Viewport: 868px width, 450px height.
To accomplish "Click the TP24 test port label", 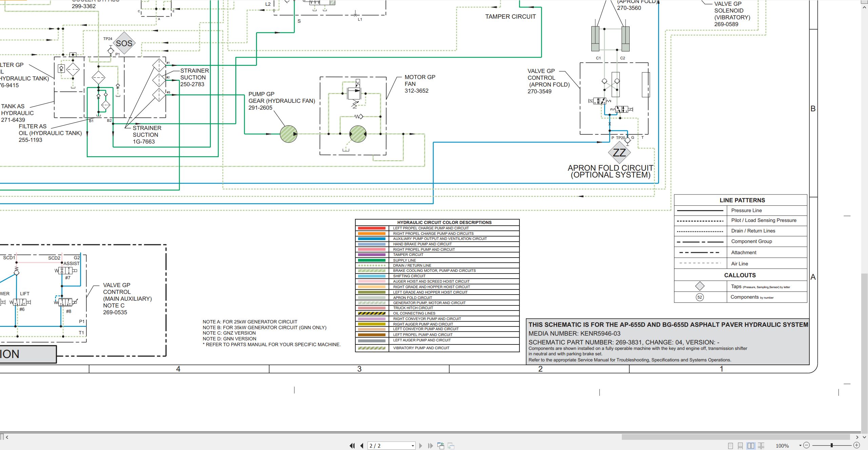I will coord(107,39).
